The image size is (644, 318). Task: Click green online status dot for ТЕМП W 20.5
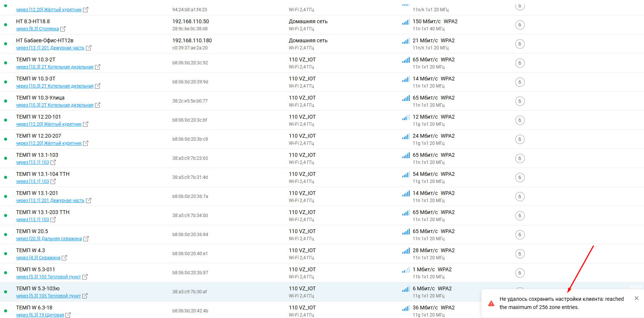coord(6,235)
